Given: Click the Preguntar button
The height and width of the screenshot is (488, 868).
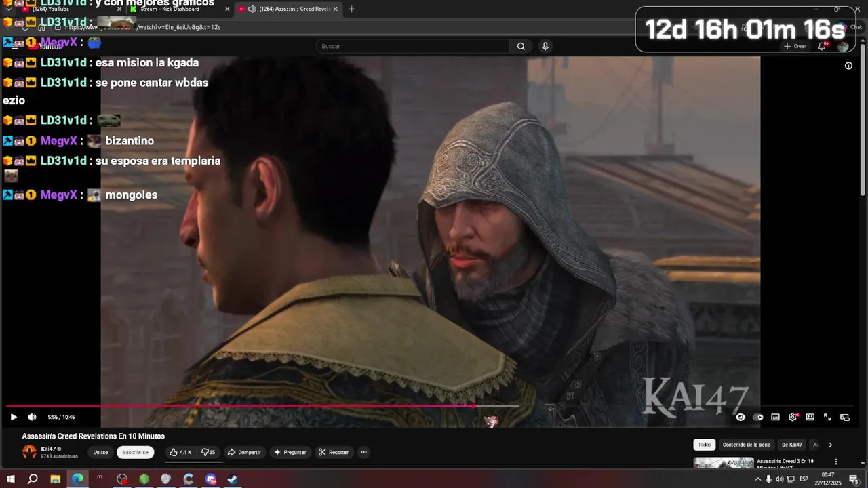Looking at the screenshot, I should tap(290, 452).
